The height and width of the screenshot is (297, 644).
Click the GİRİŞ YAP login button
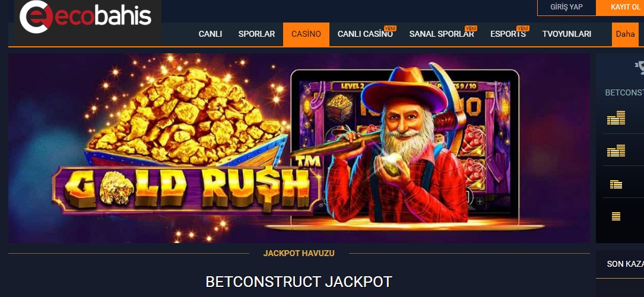pyautogui.click(x=566, y=7)
